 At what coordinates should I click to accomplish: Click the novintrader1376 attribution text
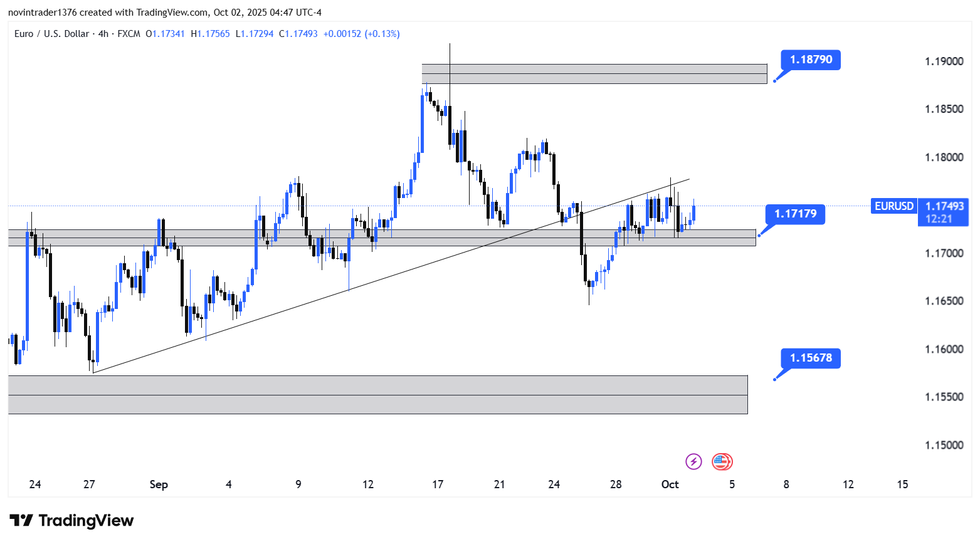42,13
